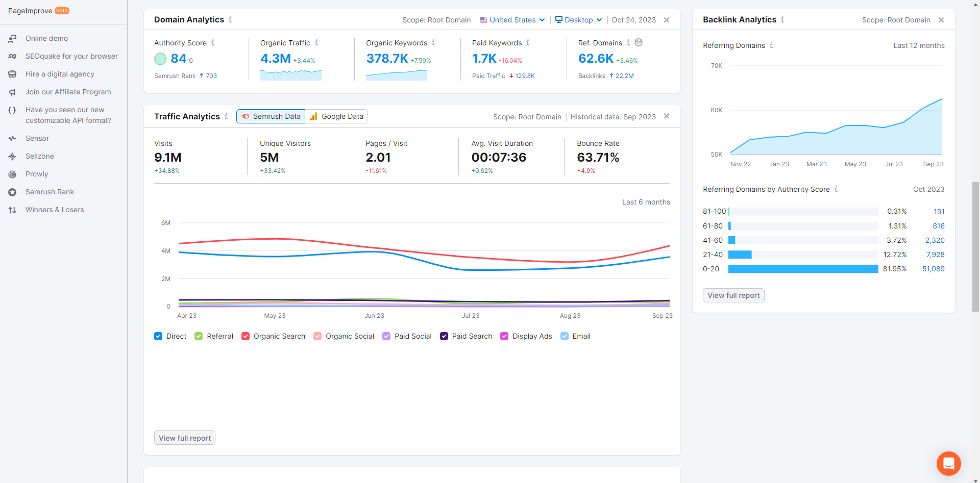The height and width of the screenshot is (483, 980).
Task: Click info icon next to Domain Analytics
Action: (230, 19)
